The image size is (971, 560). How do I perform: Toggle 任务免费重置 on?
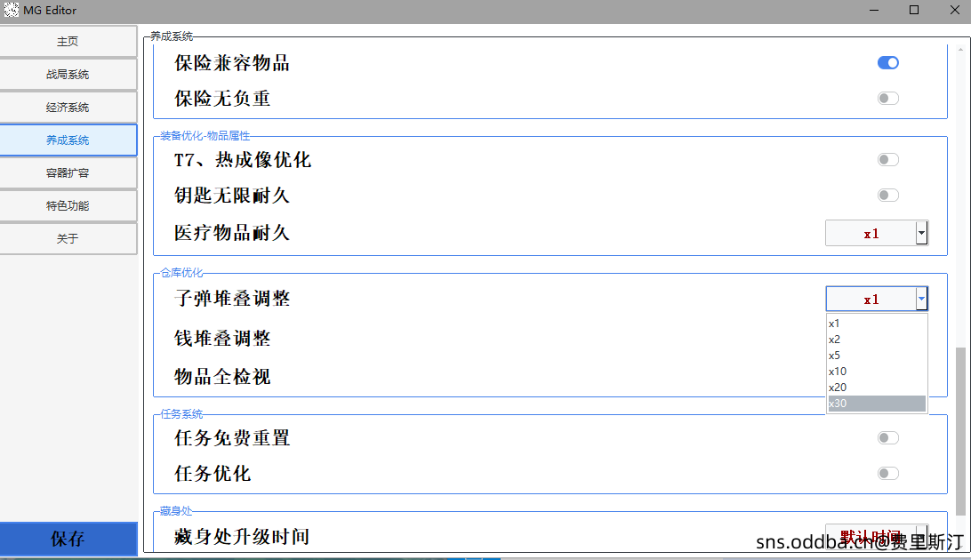point(888,438)
